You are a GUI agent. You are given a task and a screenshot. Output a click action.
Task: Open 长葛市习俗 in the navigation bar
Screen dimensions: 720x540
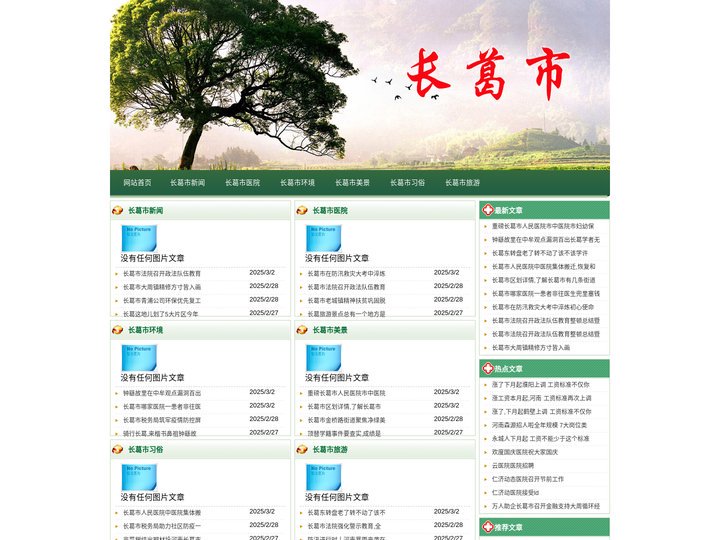pos(407,182)
